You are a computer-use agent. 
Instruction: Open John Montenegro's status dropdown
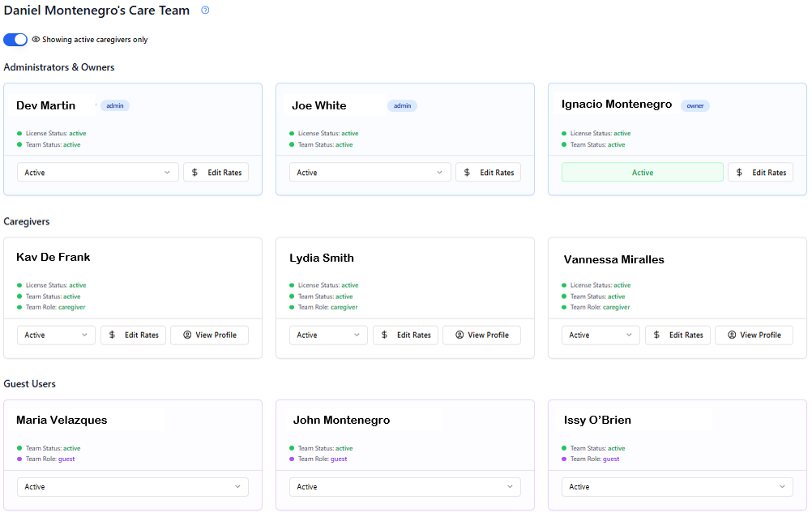404,487
